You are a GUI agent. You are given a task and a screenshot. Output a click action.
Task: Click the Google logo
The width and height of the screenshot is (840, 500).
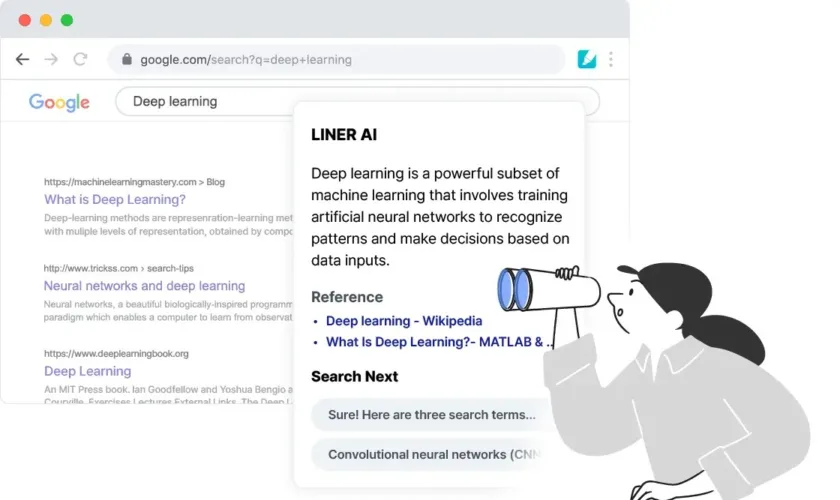(x=59, y=102)
